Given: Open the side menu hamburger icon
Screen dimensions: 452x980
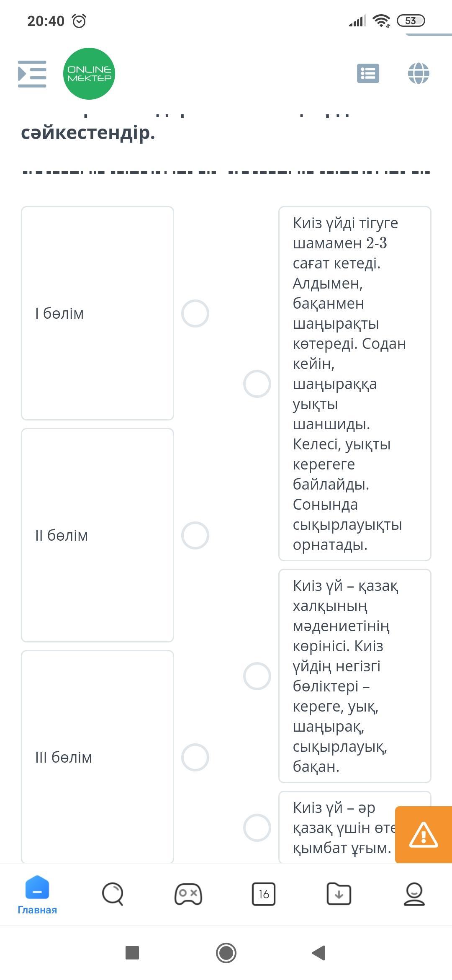Looking at the screenshot, I should (x=32, y=74).
